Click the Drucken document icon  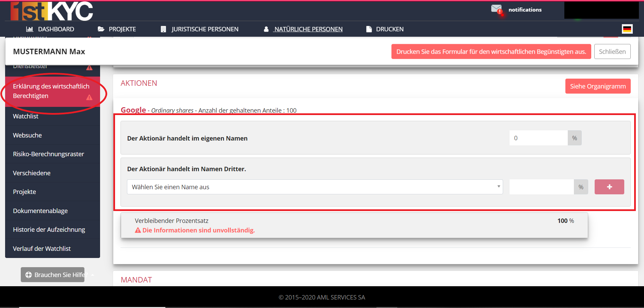point(369,29)
